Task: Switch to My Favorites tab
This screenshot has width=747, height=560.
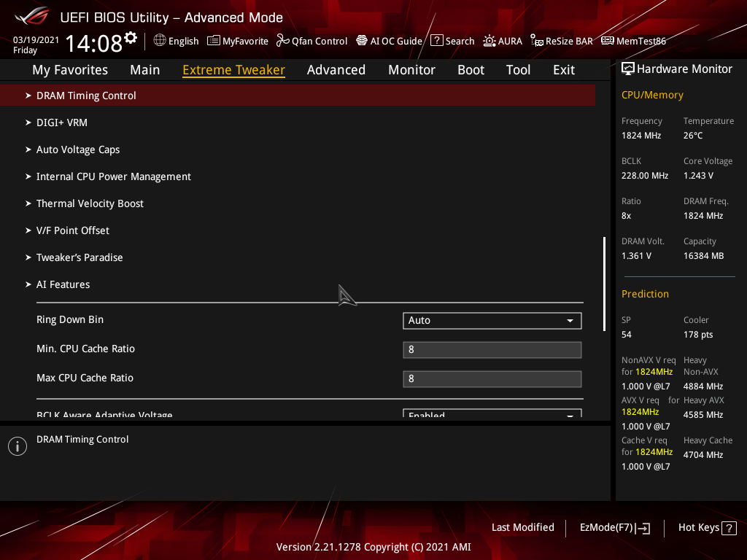Action: tap(70, 70)
